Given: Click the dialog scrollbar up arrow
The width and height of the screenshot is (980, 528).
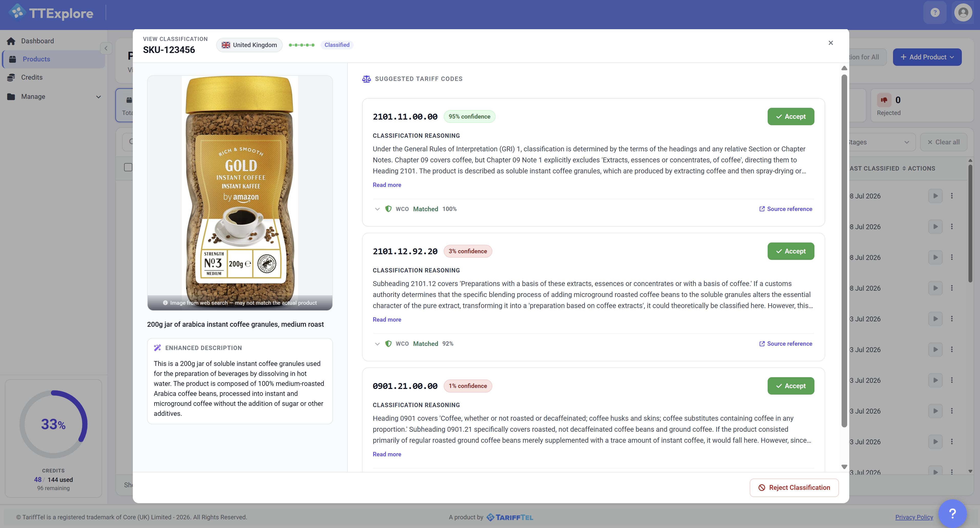Looking at the screenshot, I should point(844,68).
